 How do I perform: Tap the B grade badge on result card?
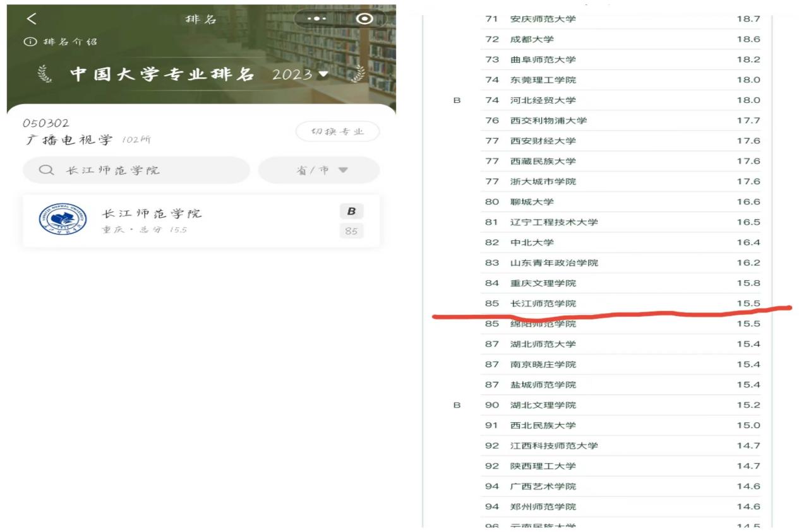tap(351, 212)
